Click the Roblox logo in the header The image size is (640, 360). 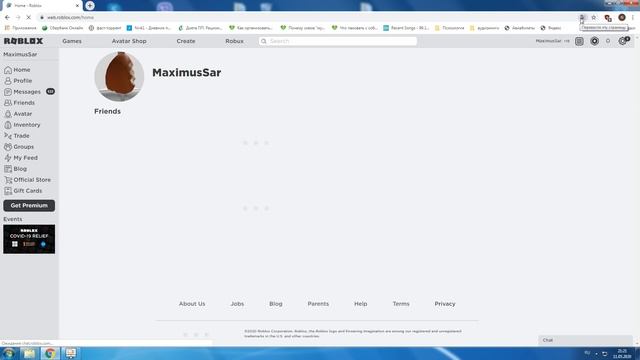[23, 41]
